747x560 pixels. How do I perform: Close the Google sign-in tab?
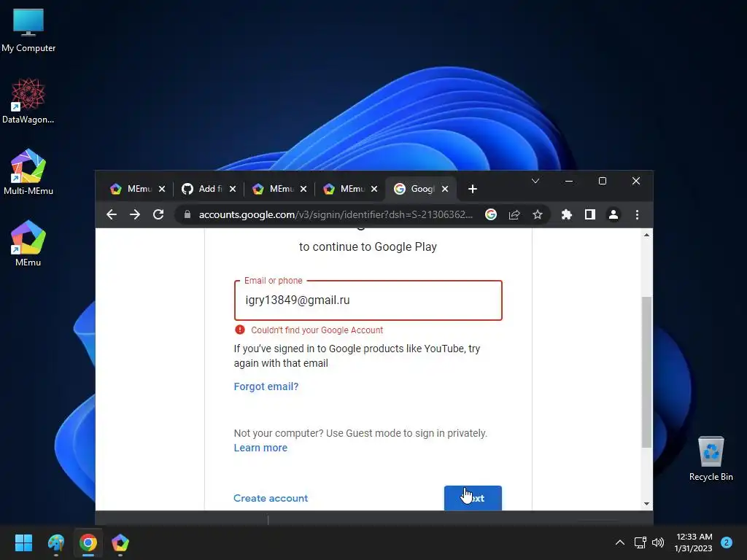pos(445,189)
